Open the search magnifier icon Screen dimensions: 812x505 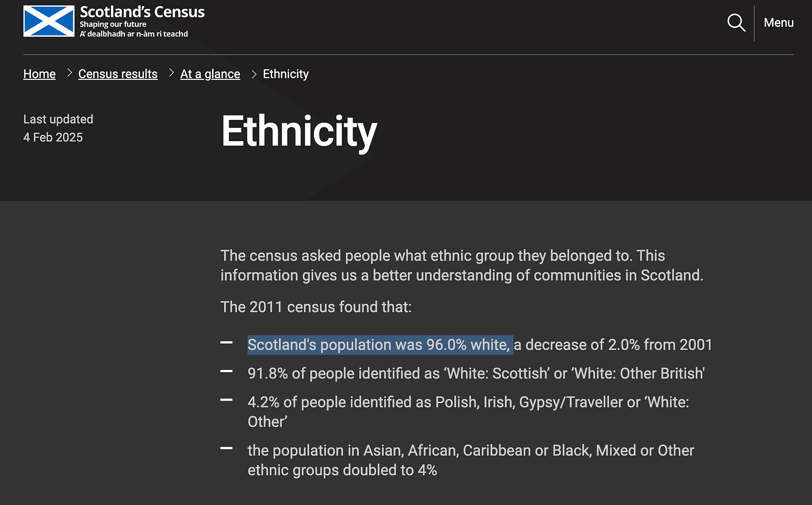[736, 23]
